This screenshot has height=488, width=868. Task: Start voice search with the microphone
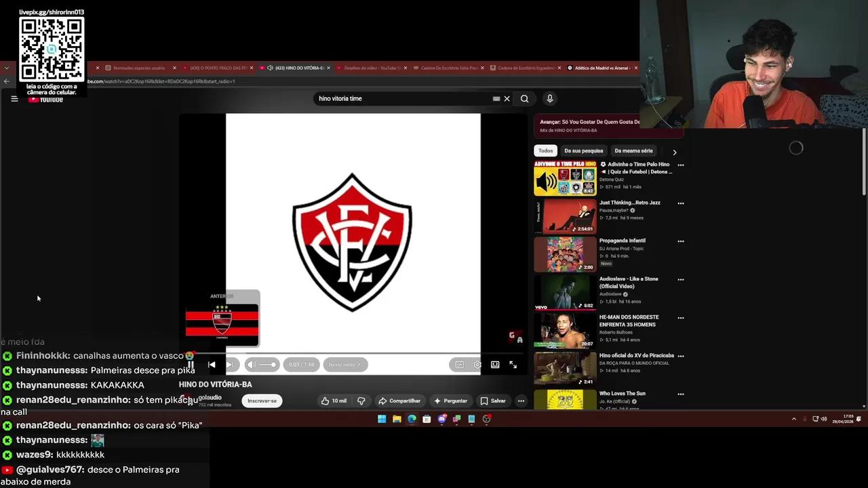tap(550, 99)
